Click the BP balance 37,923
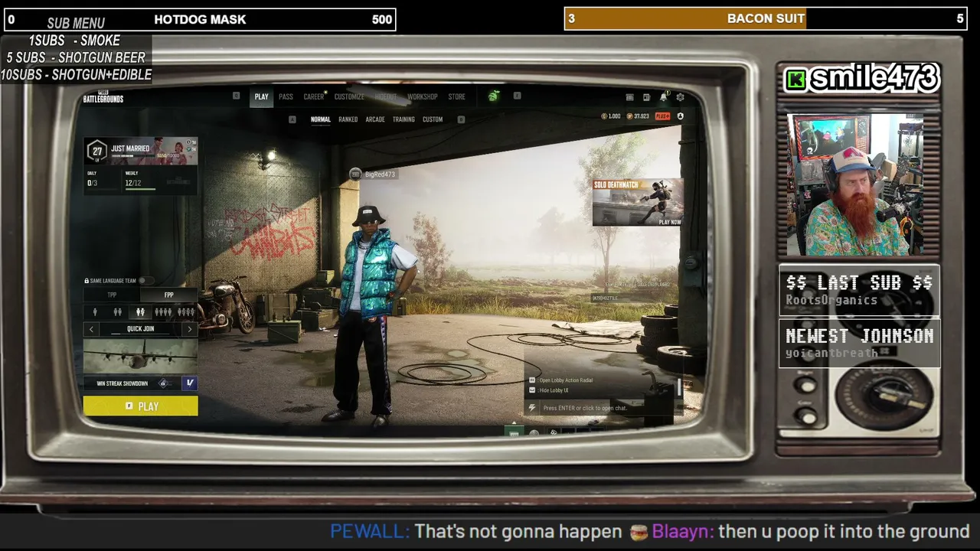The image size is (980, 551). point(638,116)
